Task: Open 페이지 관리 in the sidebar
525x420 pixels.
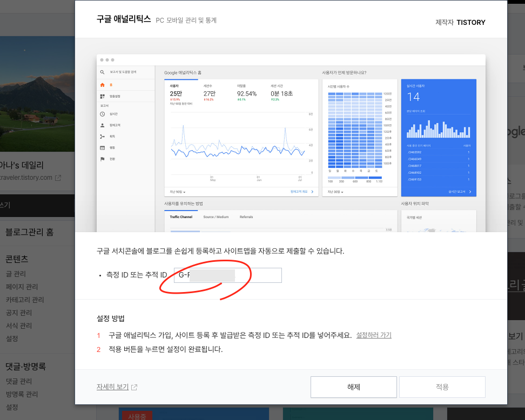Action: [x=22, y=287]
